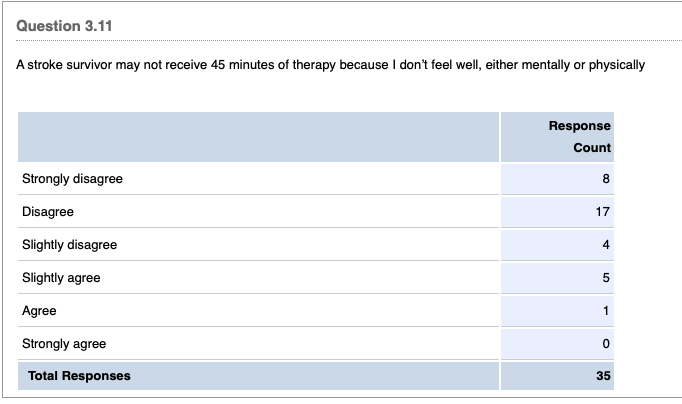The height and width of the screenshot is (404, 682).
Task: Select the Strongly disagree row label
Action: click(x=72, y=179)
